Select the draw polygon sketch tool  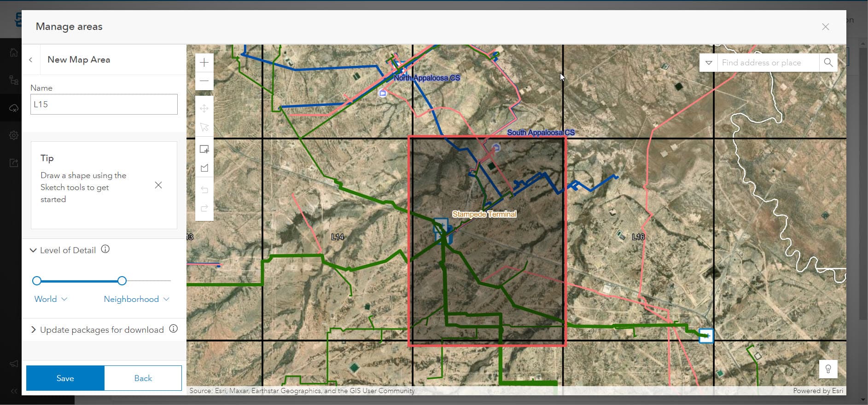[204, 168]
